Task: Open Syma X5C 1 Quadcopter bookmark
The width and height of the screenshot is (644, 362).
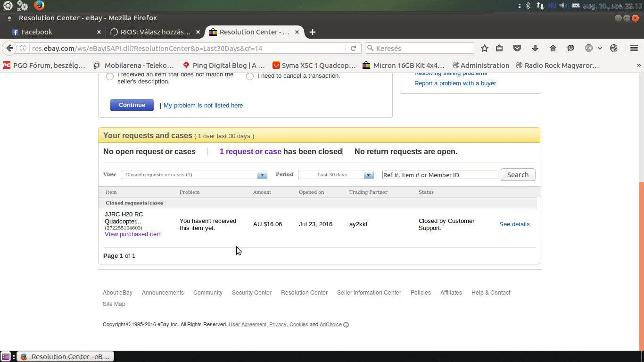Action: (x=314, y=66)
